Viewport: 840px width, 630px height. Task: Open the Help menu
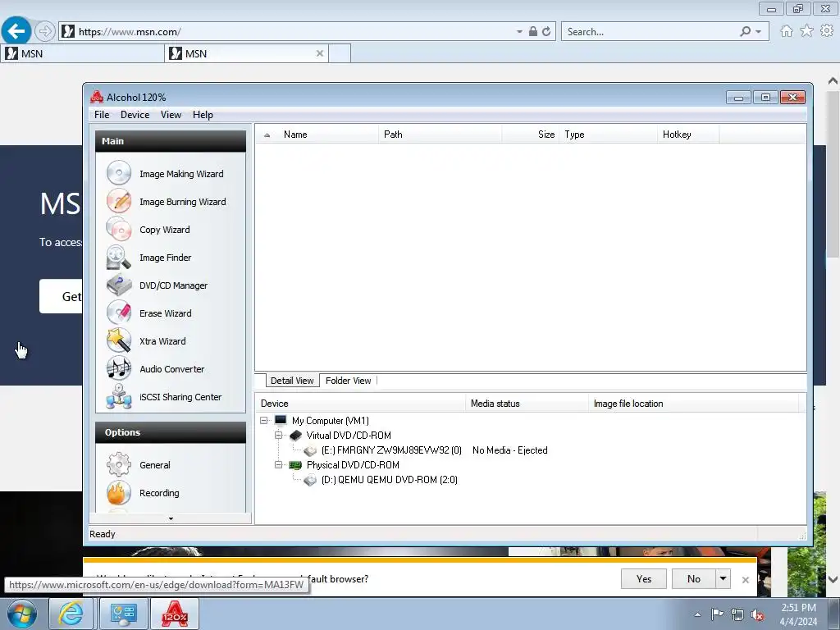pos(203,115)
